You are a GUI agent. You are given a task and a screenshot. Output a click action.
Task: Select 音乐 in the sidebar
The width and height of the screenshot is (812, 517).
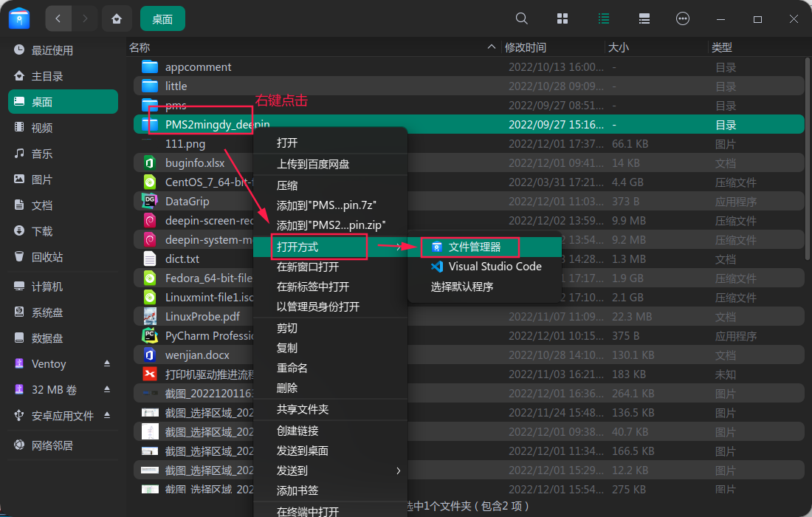63,154
